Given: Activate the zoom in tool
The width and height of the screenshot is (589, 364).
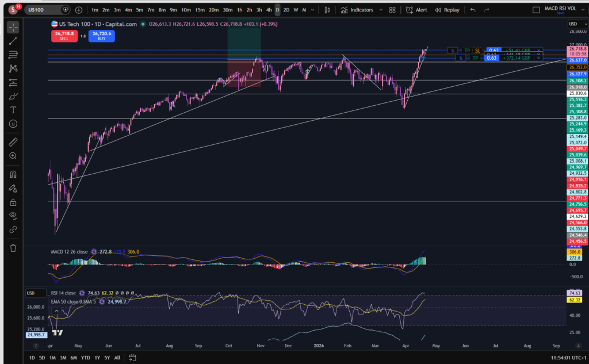Looking at the screenshot, I should click(x=13, y=156).
